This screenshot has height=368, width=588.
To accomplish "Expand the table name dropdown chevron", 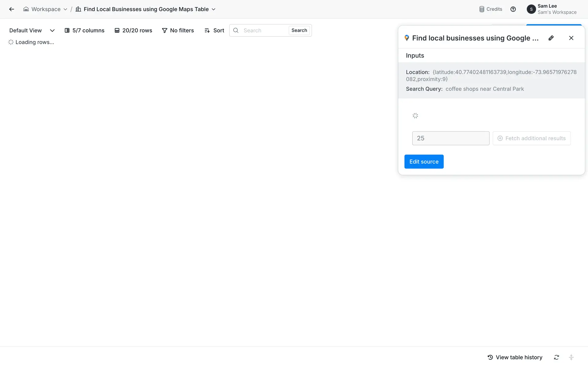I will click(x=213, y=9).
